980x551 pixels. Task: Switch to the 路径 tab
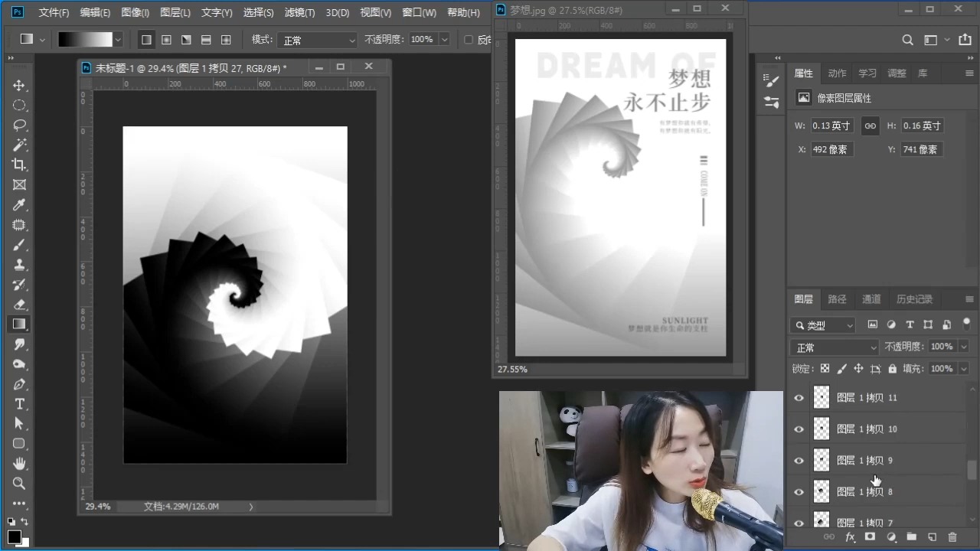pyautogui.click(x=838, y=299)
